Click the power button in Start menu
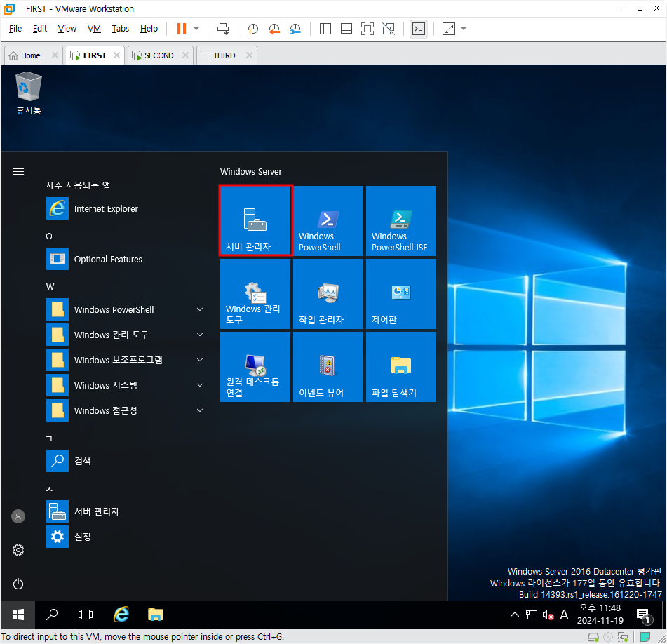This screenshot has width=667, height=644. pos(18,584)
